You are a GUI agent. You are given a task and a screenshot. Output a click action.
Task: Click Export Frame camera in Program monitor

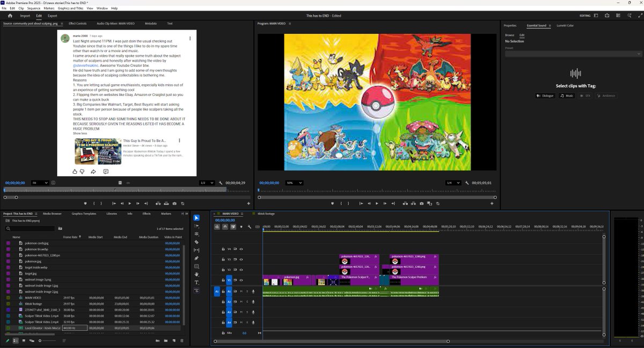pos(422,203)
